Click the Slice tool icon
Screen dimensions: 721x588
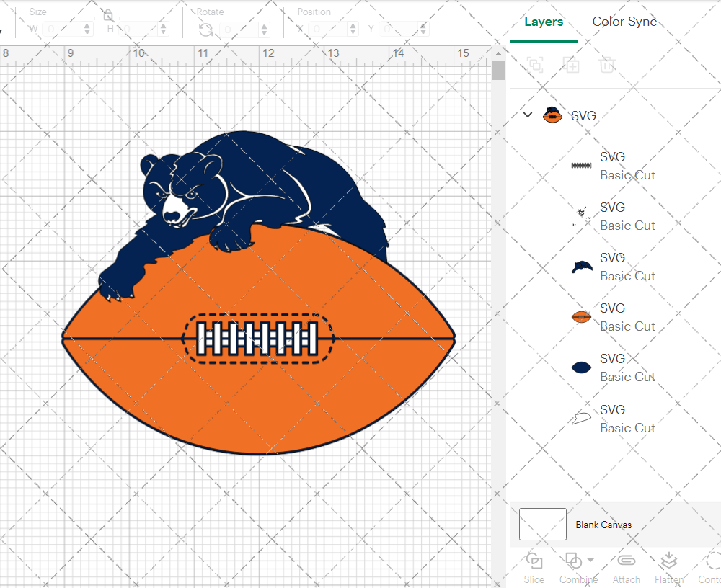pos(534,561)
